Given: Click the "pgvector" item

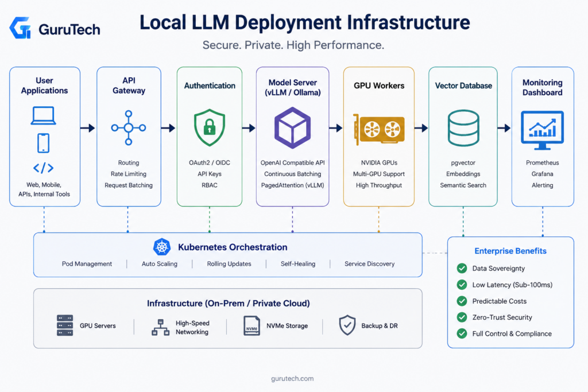Looking at the screenshot, I should [x=463, y=163].
